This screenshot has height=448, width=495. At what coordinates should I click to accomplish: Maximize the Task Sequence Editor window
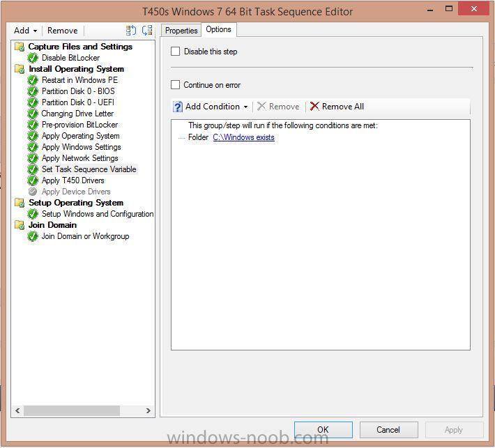(x=449, y=8)
